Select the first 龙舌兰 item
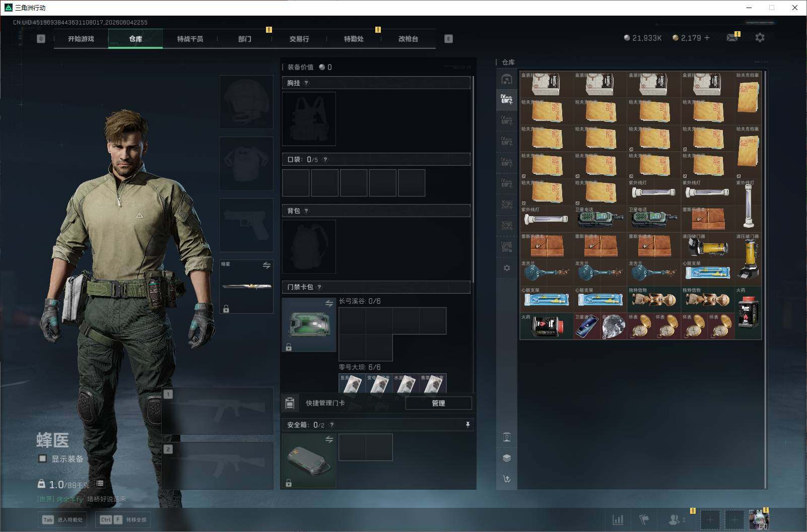 pyautogui.click(x=547, y=272)
